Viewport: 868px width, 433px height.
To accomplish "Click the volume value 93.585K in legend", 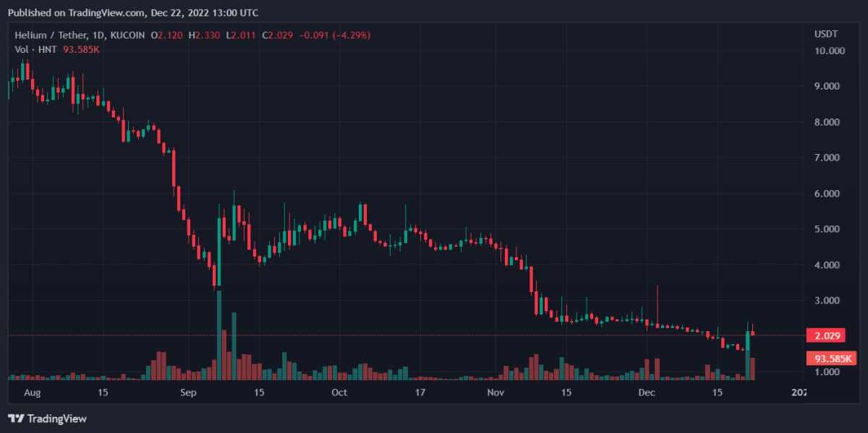I will coord(82,49).
